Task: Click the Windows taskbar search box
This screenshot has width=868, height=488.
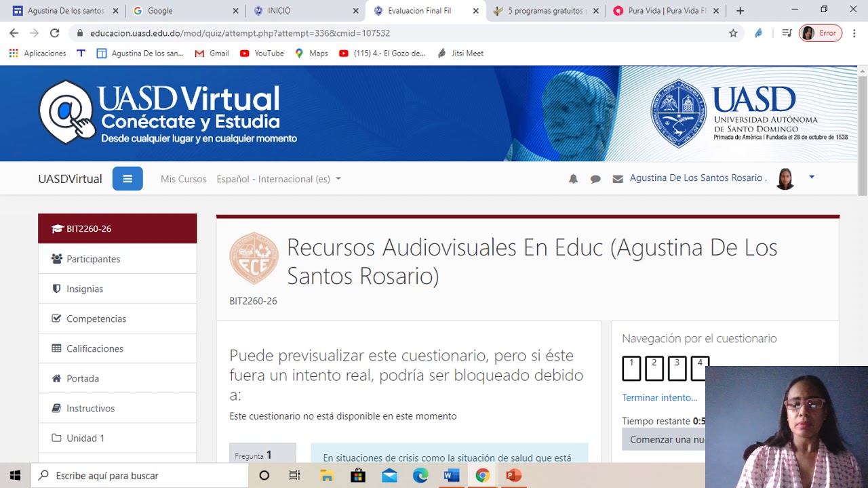Action: click(140, 476)
